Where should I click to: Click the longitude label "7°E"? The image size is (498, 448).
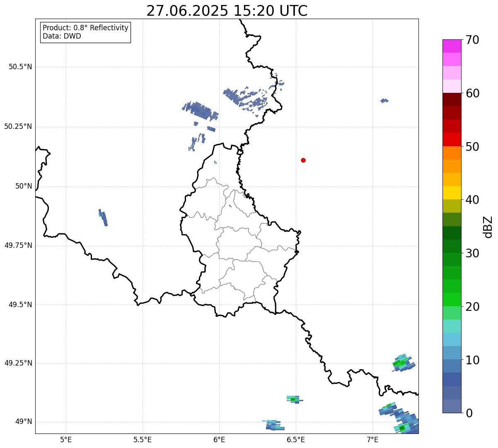(372, 439)
